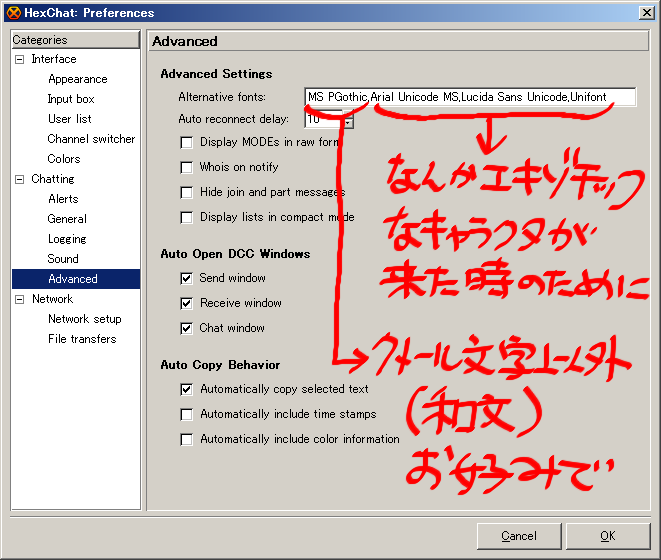This screenshot has height=560, width=661.
Task: Enable Display MODEs in raw form
Action: pos(186,143)
